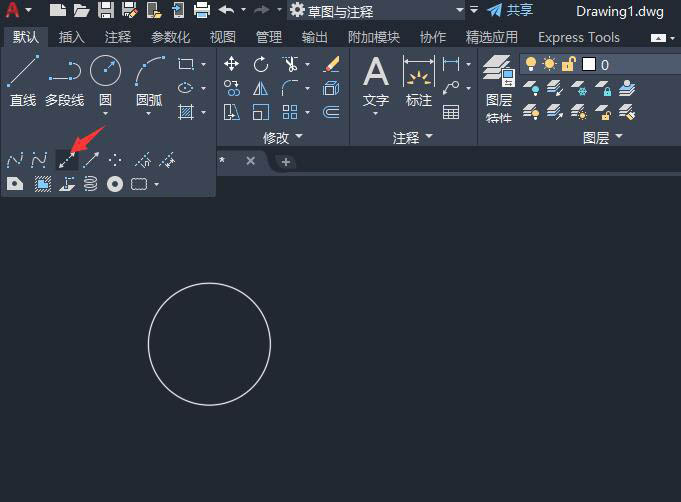
Task: Open 图层特性 layer properties manager
Action: tap(498, 89)
